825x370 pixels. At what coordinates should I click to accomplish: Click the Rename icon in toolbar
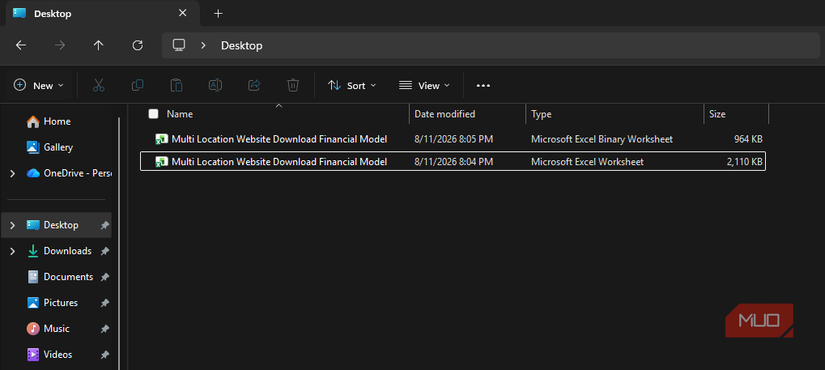click(x=215, y=85)
